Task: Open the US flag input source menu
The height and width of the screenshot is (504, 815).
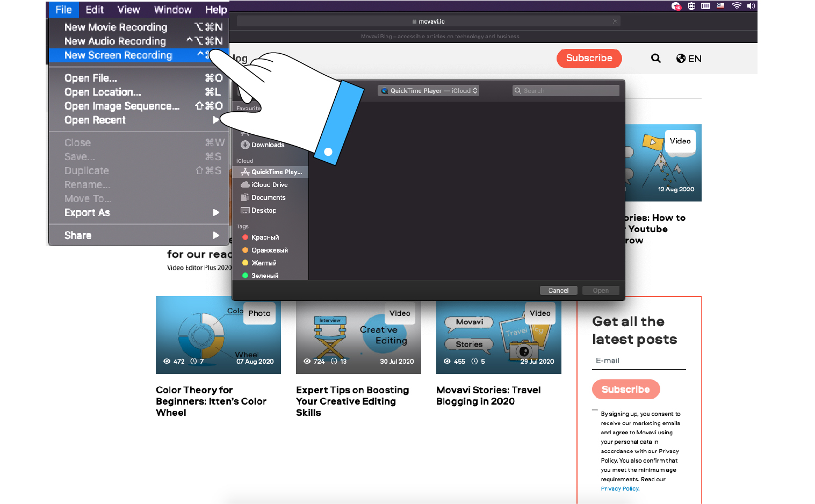Action: (x=721, y=6)
